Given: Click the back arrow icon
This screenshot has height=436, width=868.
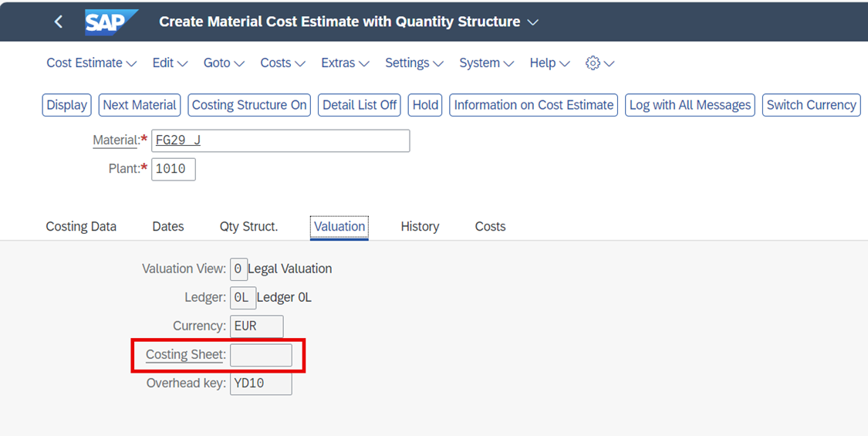Looking at the screenshot, I should [58, 22].
